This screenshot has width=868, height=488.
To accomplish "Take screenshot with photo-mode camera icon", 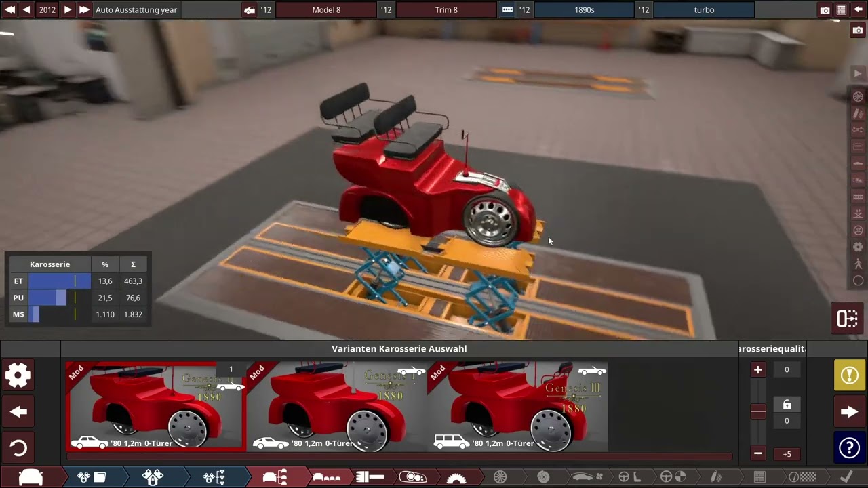I will [858, 30].
